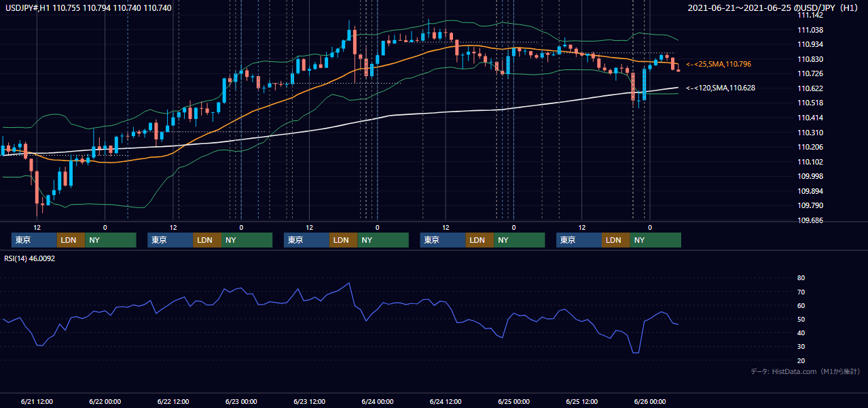The width and height of the screenshot is (868, 408).
Task: Click the 6/24 12:00 time axis label
Action: coord(446,402)
